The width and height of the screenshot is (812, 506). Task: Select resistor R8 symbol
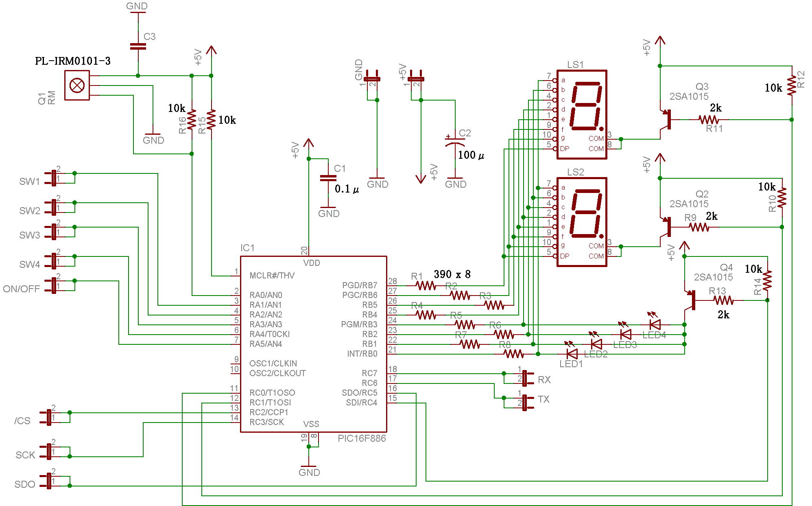pyautogui.click(x=513, y=354)
